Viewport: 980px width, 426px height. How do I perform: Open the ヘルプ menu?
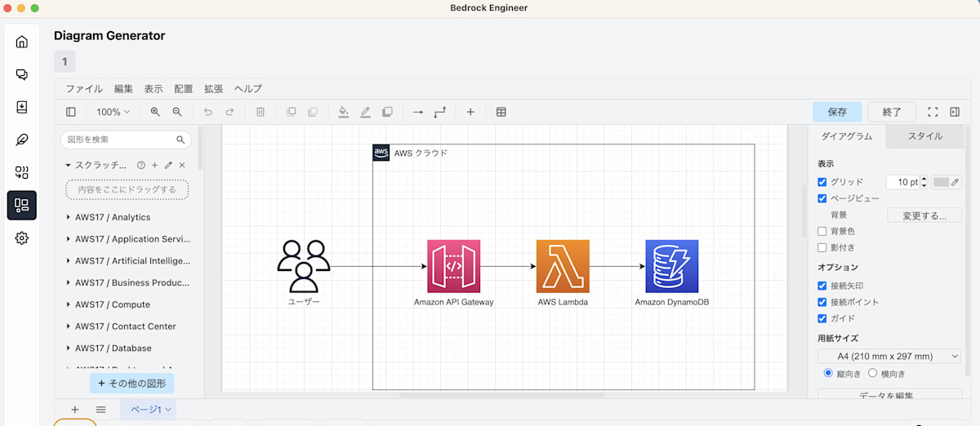tap(248, 89)
